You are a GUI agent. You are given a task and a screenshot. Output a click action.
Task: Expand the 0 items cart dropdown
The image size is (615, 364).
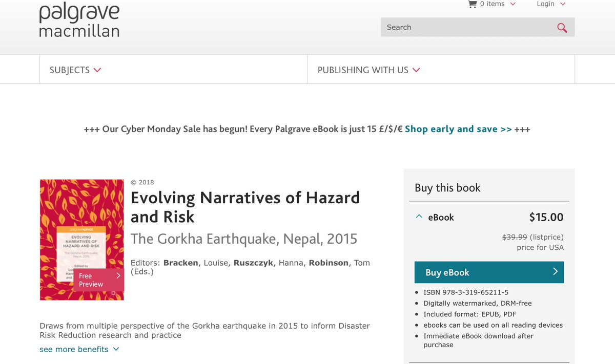coord(497,4)
